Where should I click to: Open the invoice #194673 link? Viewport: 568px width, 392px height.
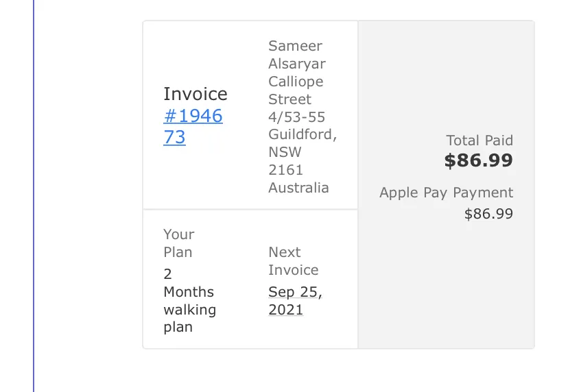point(193,126)
